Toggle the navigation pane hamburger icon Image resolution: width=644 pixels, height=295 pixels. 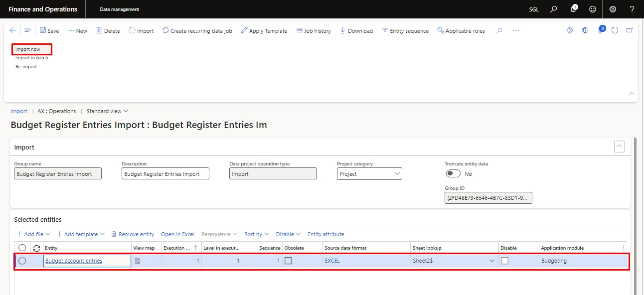pos(28,30)
